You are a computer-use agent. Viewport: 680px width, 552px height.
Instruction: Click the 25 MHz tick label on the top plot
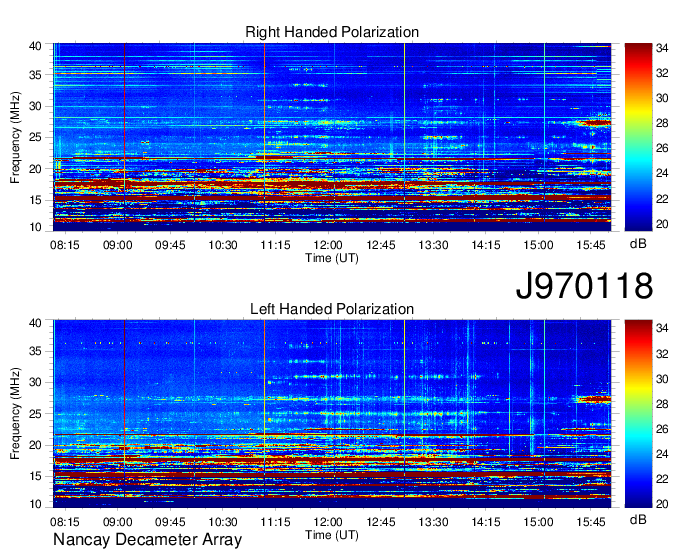[35, 137]
